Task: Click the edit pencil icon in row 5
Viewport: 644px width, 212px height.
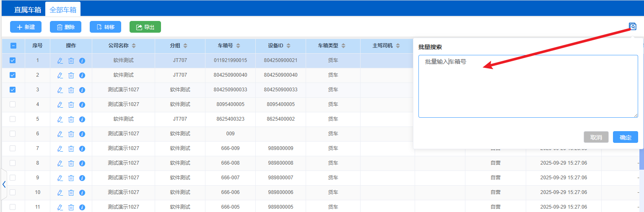Action: tap(60, 119)
